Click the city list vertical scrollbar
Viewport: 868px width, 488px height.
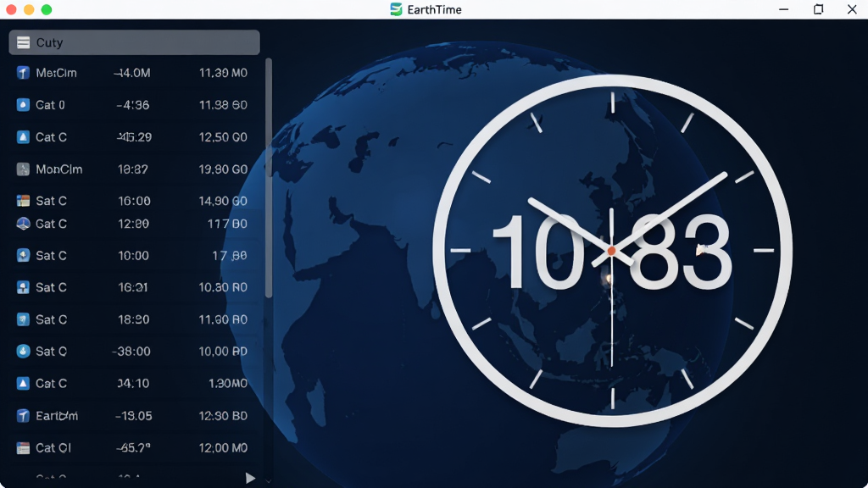coord(269,178)
